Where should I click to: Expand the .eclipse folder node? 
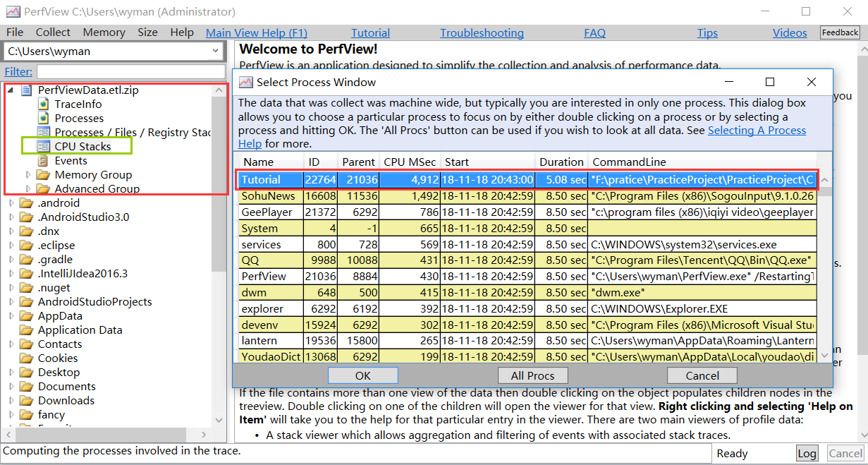point(11,246)
